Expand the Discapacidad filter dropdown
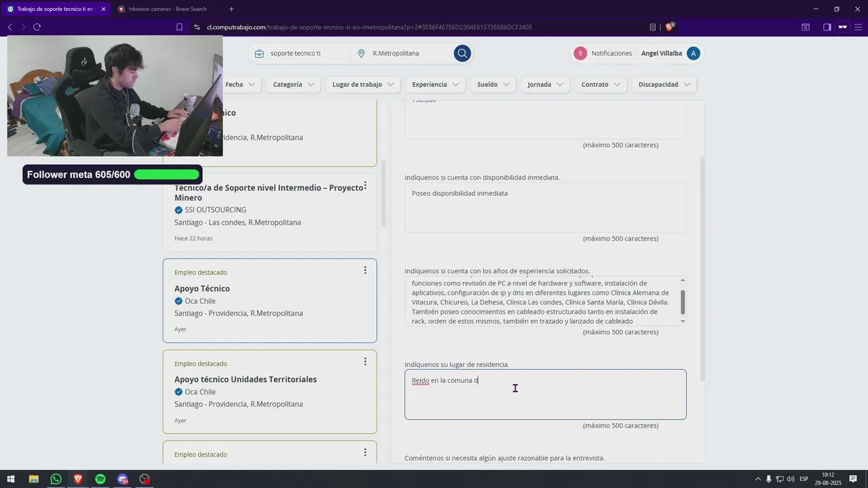 tap(664, 84)
